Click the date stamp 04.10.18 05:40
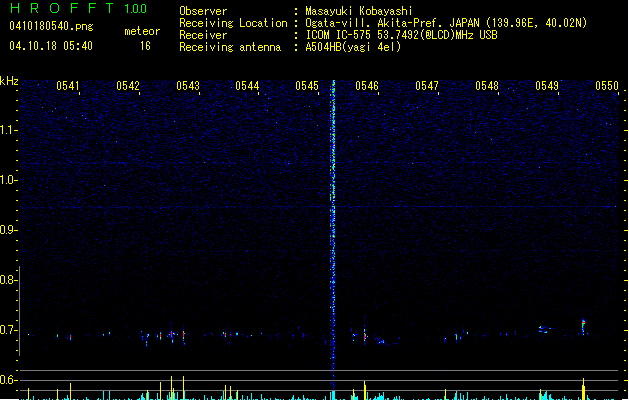This screenshot has width=629, height=400. click(51, 46)
